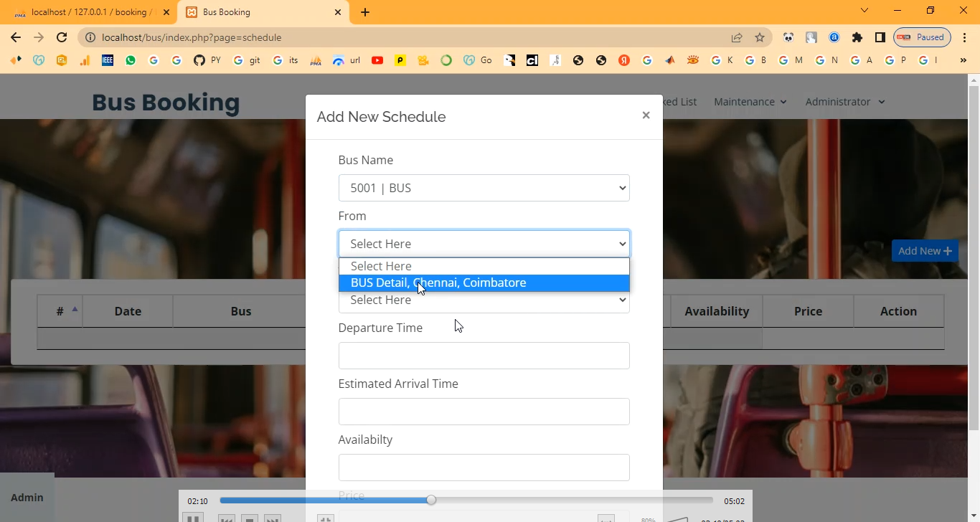Open the Maintenance menu
The height and width of the screenshot is (522, 980).
click(750, 102)
